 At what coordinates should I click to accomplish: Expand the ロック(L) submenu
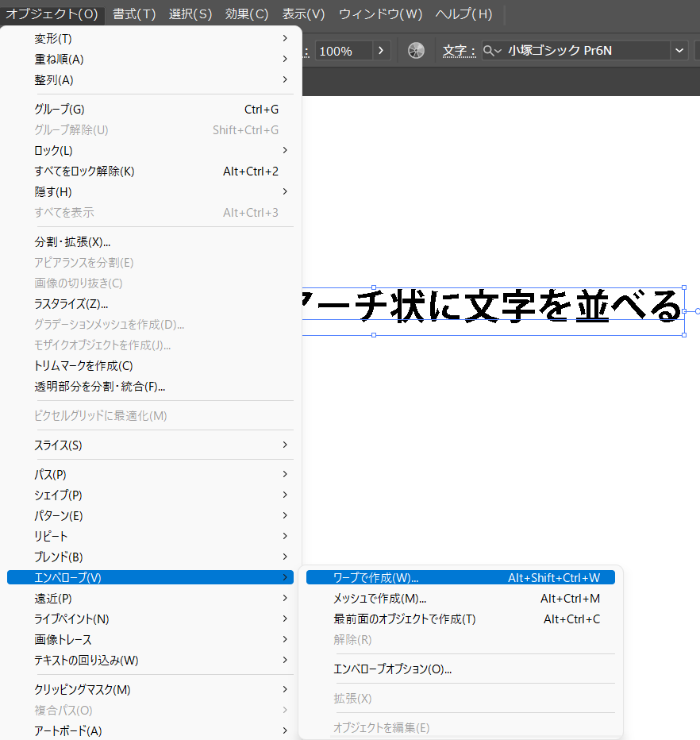tap(151, 151)
